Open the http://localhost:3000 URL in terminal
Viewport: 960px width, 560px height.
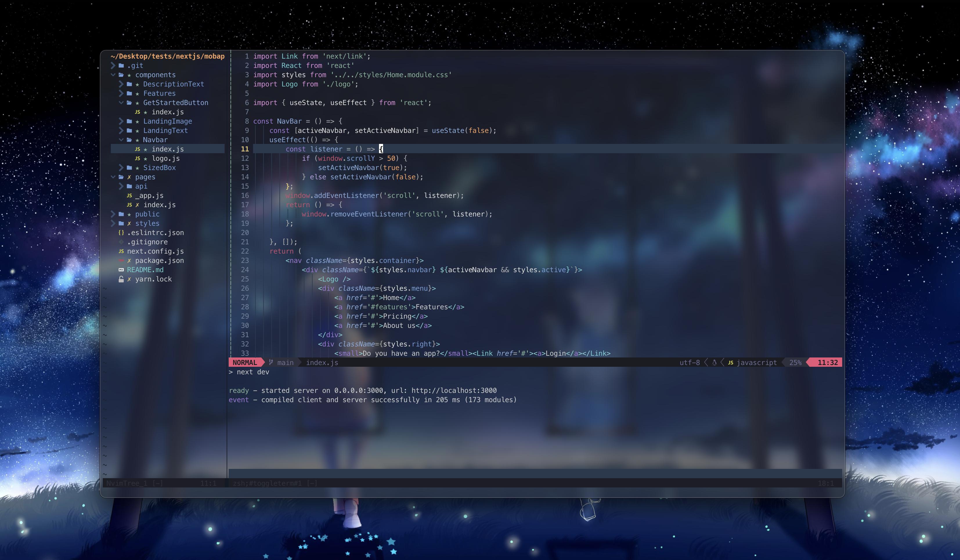(x=454, y=391)
